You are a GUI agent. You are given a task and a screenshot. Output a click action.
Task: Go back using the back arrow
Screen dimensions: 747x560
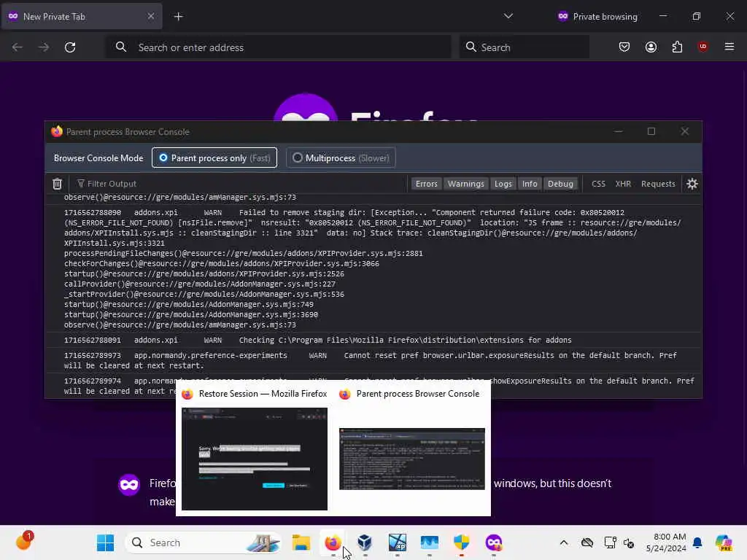[18, 47]
